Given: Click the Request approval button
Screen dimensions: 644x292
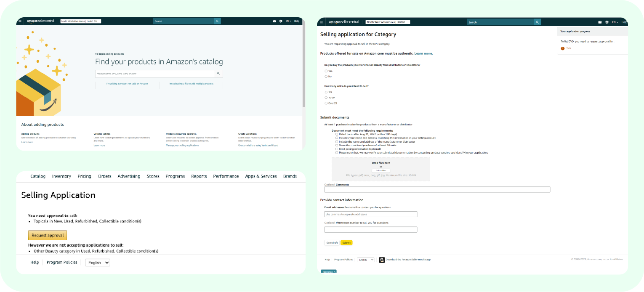Looking at the screenshot, I should click(48, 235).
